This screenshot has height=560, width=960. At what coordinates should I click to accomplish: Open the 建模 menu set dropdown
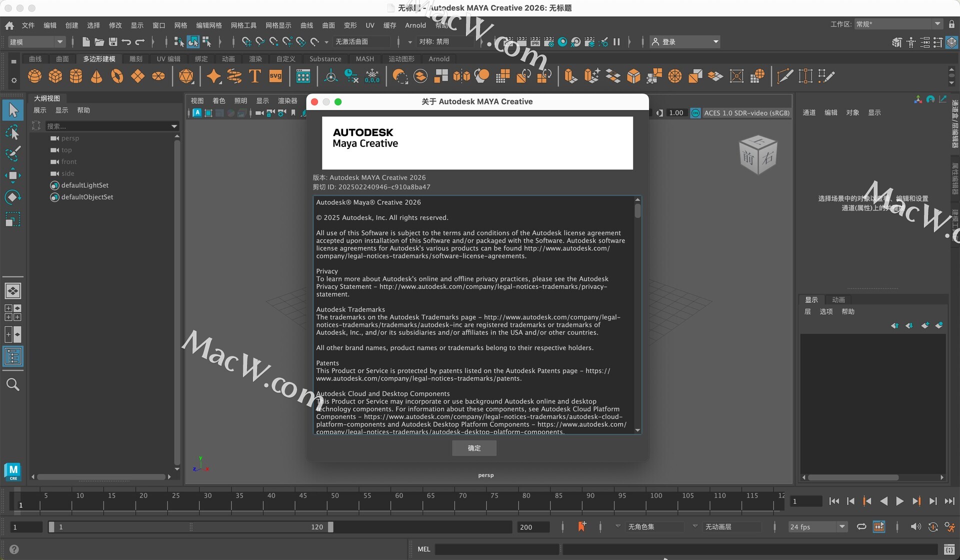36,42
